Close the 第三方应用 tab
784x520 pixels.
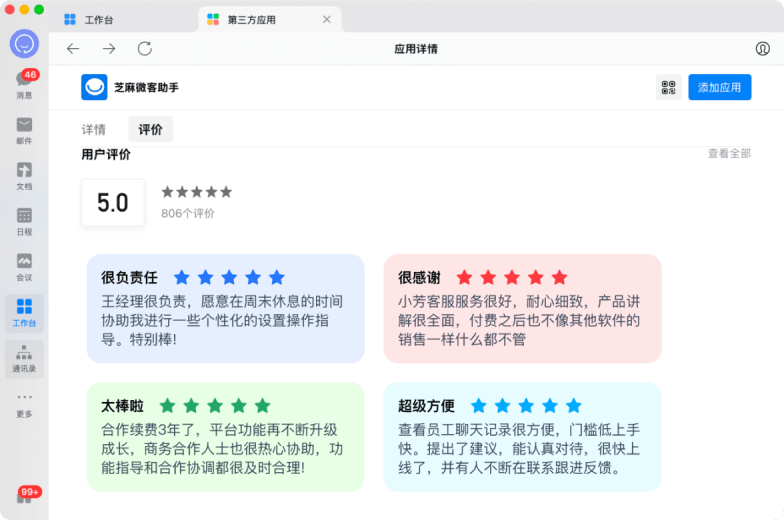tap(327, 20)
